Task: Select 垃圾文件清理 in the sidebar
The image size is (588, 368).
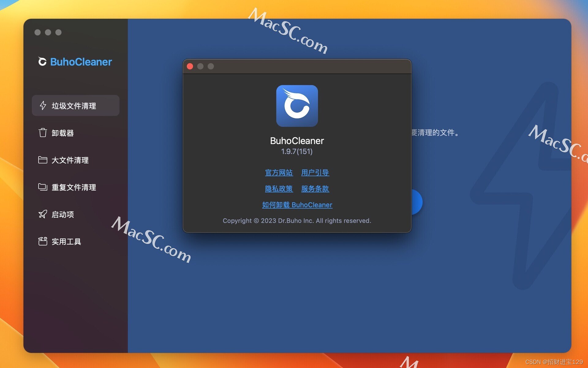Action: (x=76, y=105)
